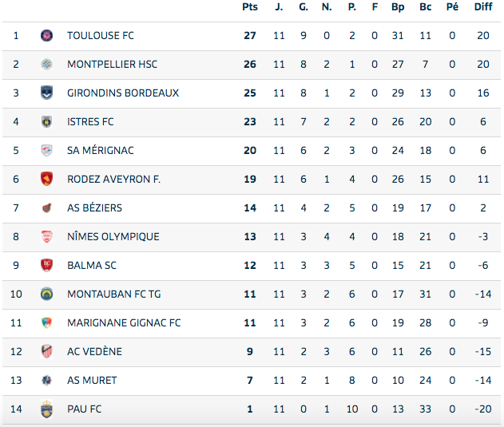Click the Toulouse FC club crest

(46, 36)
